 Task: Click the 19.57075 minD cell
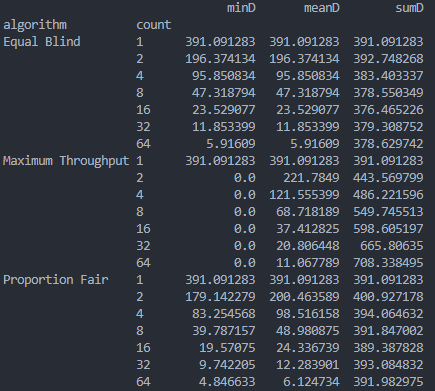227,348
